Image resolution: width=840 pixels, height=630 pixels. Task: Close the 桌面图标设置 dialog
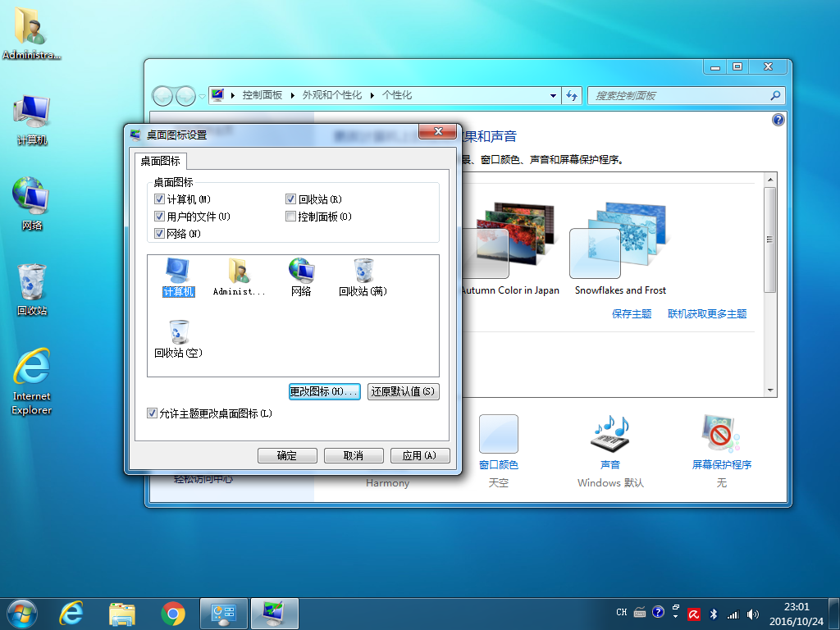[438, 131]
